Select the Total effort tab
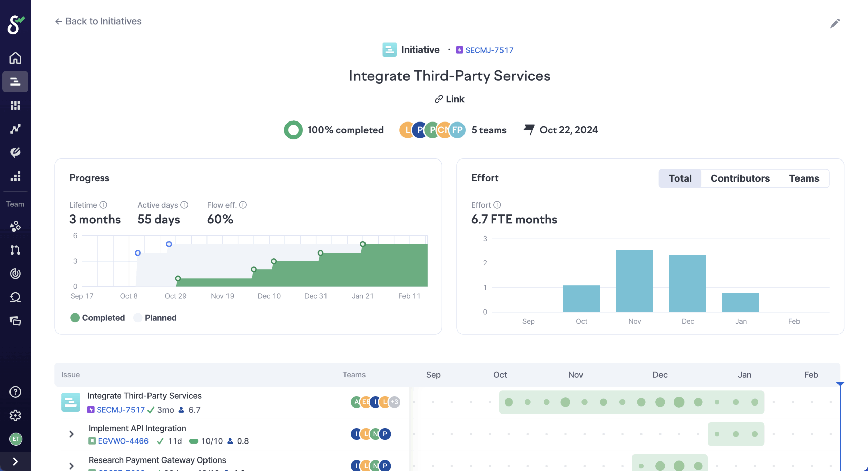868x471 pixels. pos(680,178)
